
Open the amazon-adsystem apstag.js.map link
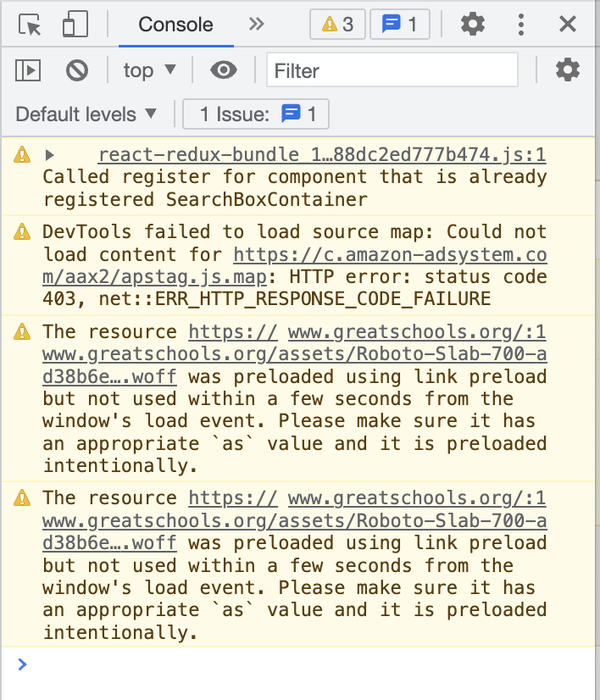tap(295, 266)
